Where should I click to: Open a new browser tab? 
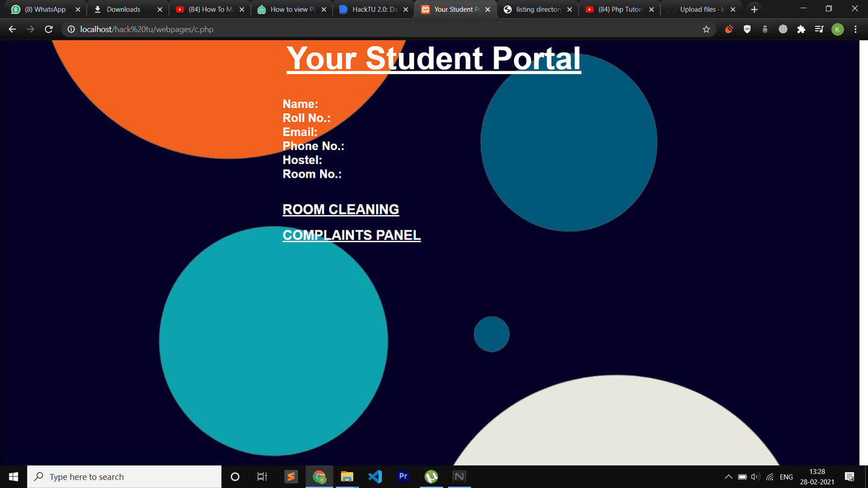pos(754,9)
